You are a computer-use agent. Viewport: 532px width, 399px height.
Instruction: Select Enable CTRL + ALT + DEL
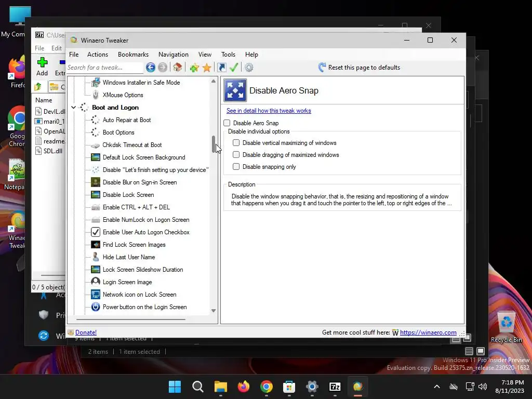click(x=136, y=207)
